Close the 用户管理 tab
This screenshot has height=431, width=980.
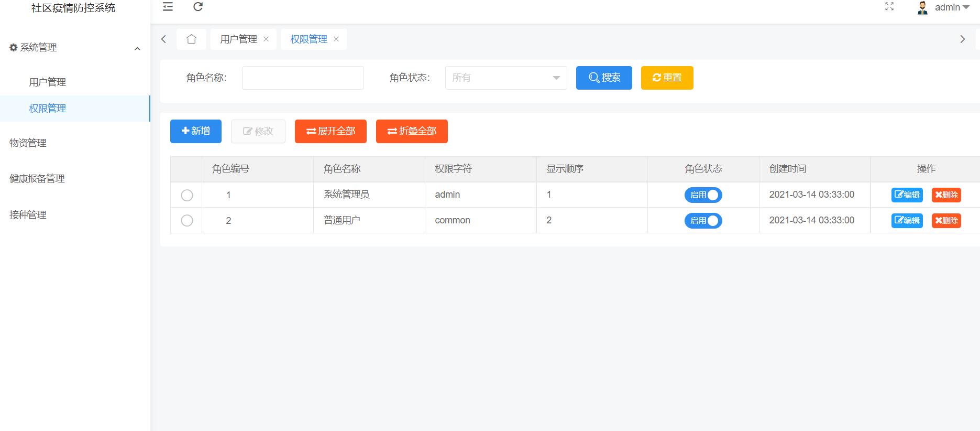click(x=266, y=39)
